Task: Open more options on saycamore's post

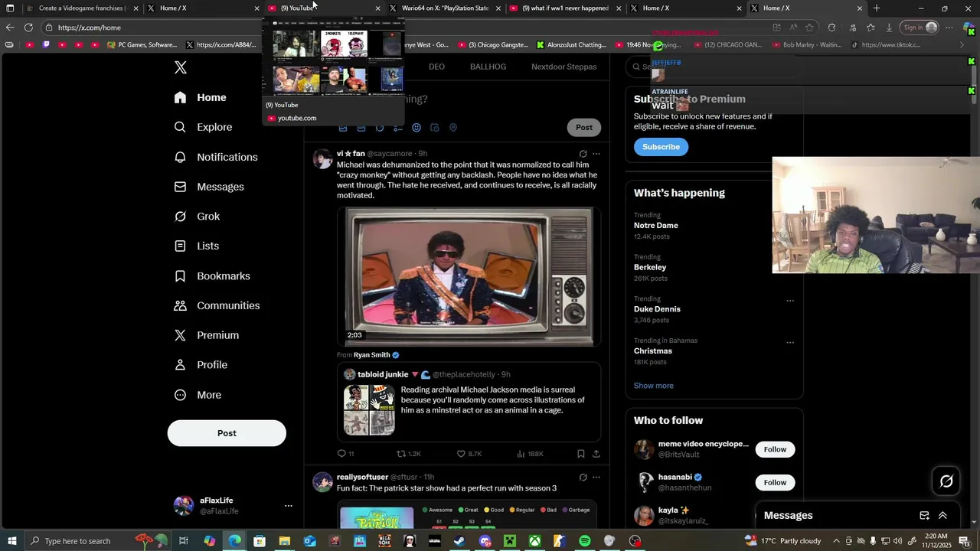Action: (596, 154)
